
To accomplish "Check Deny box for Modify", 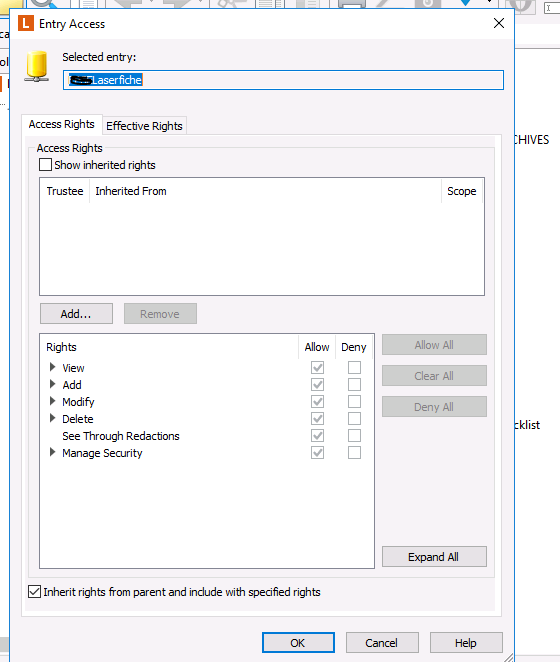I will click(x=354, y=402).
